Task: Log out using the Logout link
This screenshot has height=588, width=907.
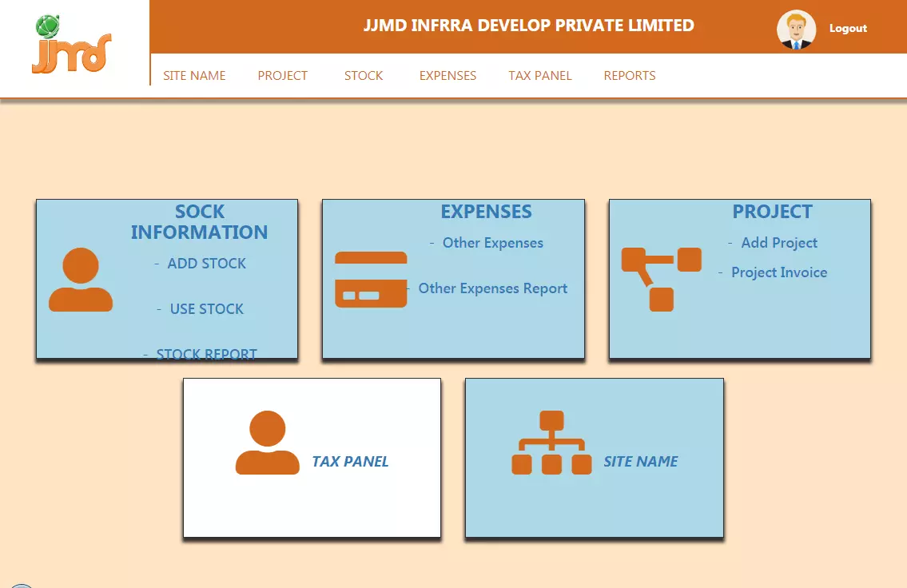Action: 848,28
